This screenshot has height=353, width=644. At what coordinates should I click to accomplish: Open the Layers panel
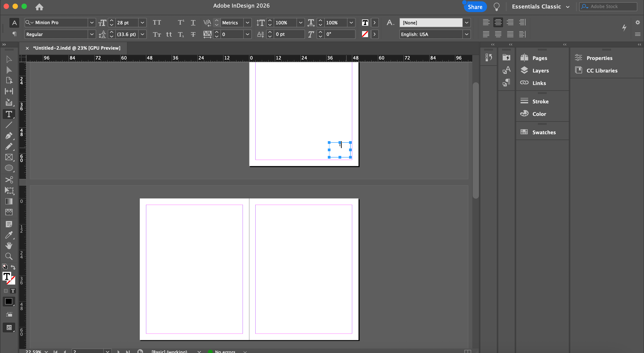coord(540,70)
